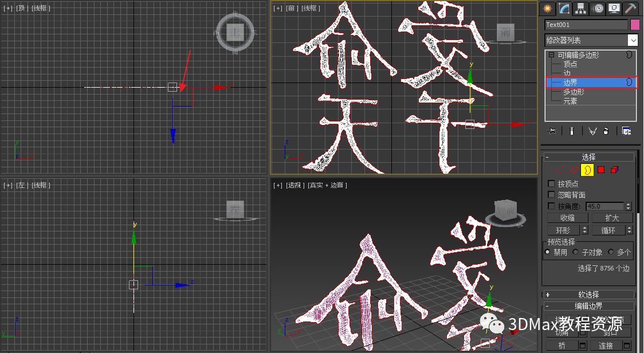Switch to the Motion panel tab
Image resolution: width=644 pixels, height=353 pixels.
pos(598,9)
